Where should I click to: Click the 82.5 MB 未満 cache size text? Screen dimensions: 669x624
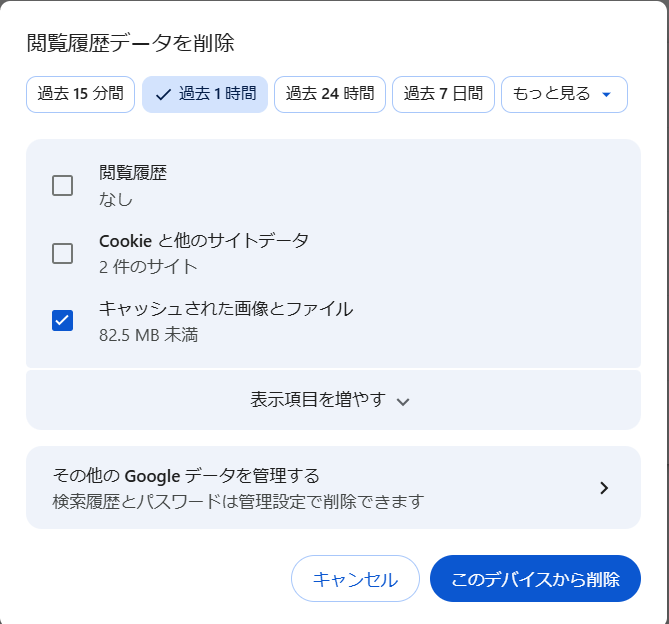(x=148, y=334)
